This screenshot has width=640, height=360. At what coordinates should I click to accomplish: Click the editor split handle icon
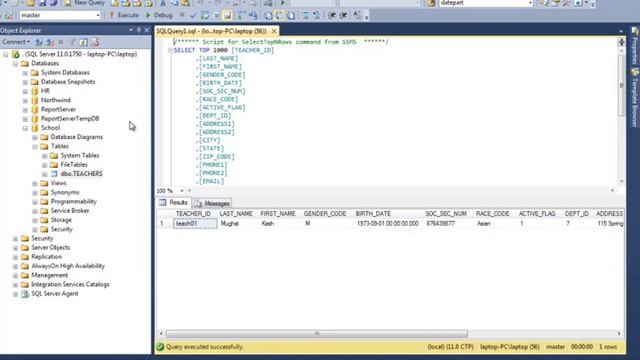pos(621,41)
